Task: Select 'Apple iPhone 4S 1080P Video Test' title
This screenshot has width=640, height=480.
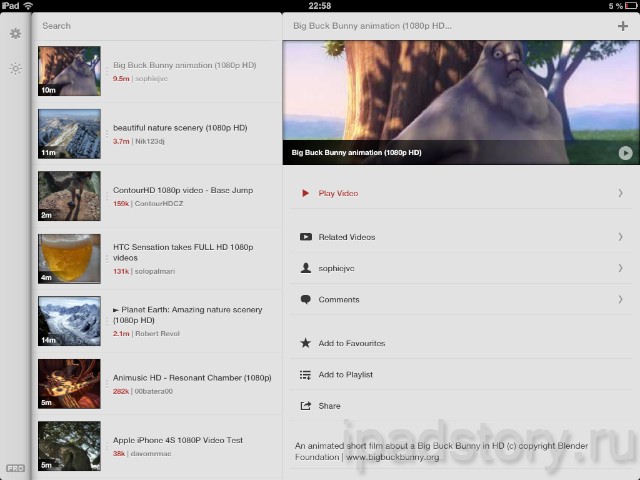Action: [x=178, y=440]
